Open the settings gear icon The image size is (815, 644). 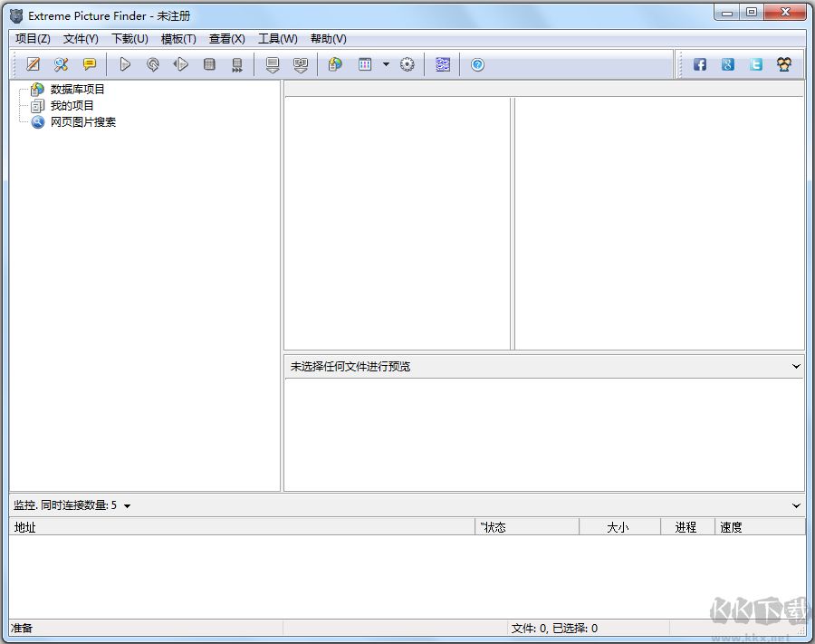coord(407,63)
